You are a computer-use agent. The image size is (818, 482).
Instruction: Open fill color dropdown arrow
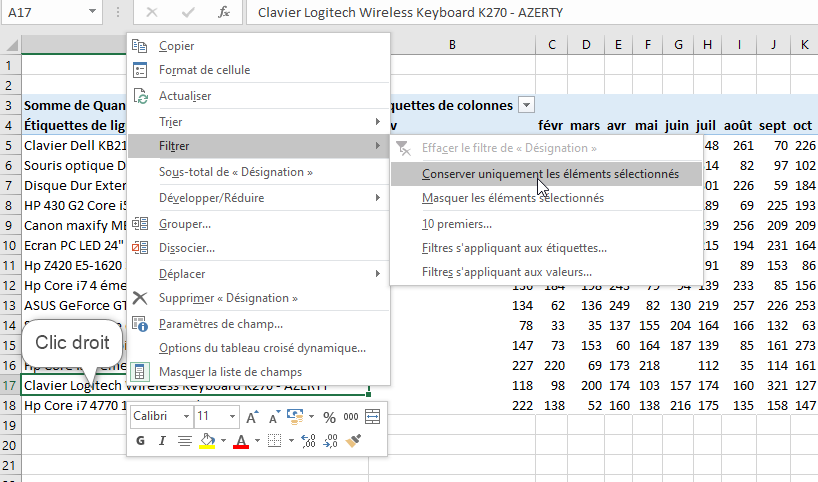coord(223,441)
